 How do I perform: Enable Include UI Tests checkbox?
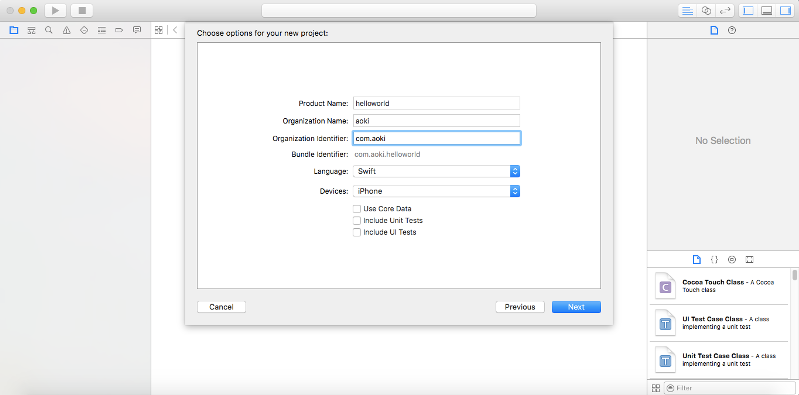tap(357, 232)
